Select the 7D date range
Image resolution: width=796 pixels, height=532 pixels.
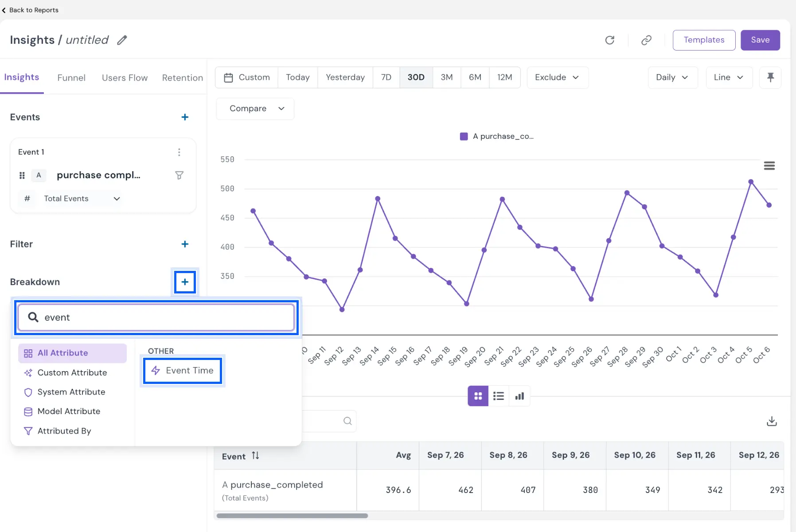(x=386, y=78)
